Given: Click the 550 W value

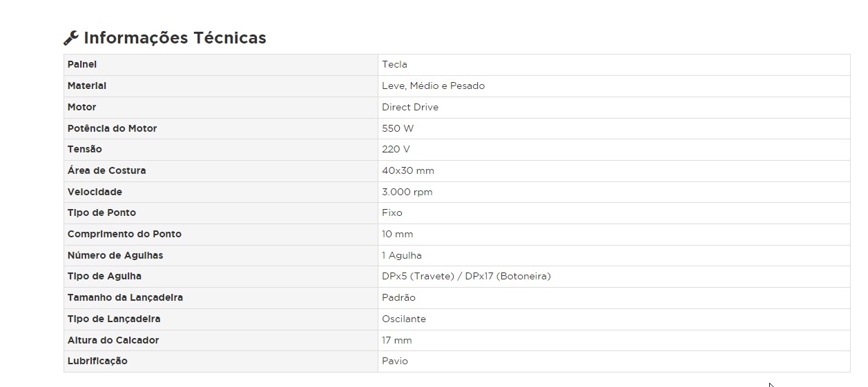Looking at the screenshot, I should [x=398, y=129].
